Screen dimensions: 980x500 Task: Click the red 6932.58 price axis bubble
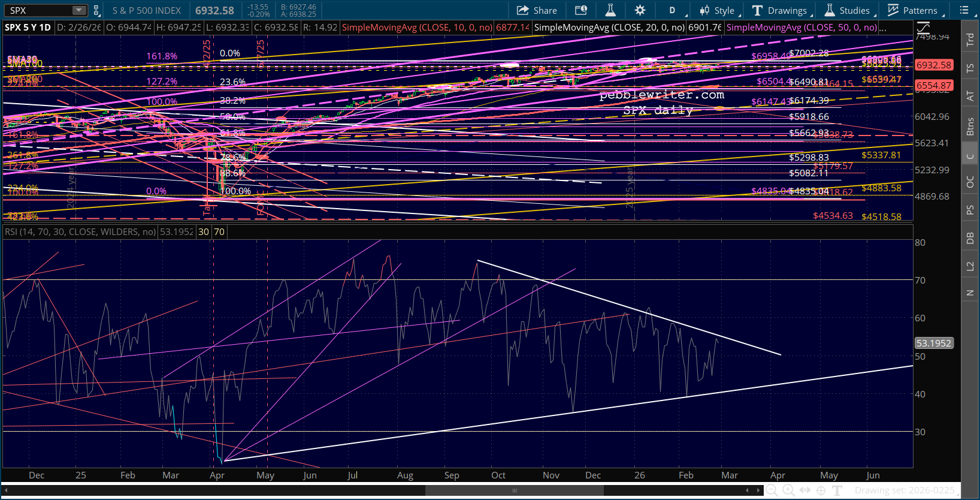934,65
